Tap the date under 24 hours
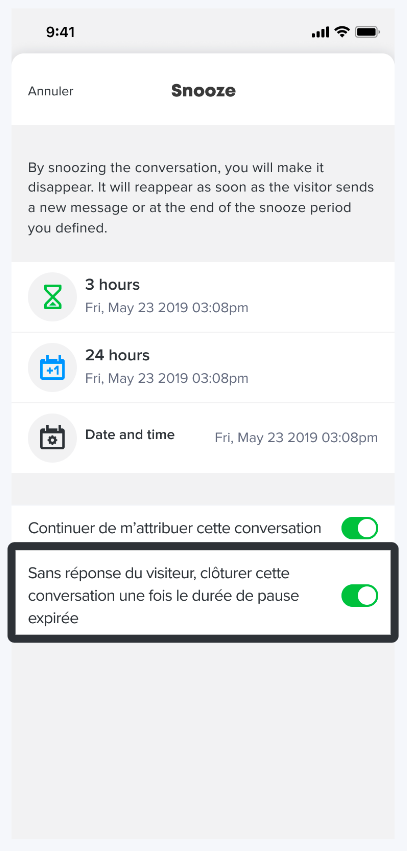The image size is (407, 851). point(167,378)
